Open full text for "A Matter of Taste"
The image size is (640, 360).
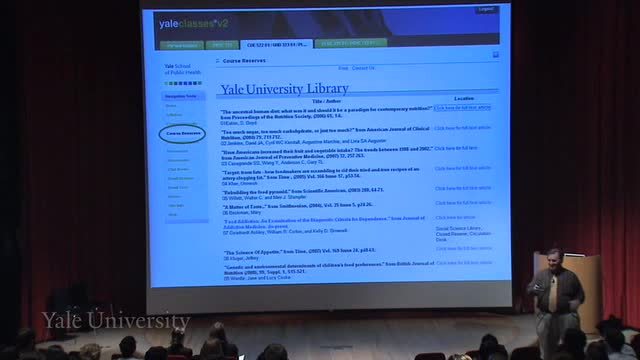point(464,203)
